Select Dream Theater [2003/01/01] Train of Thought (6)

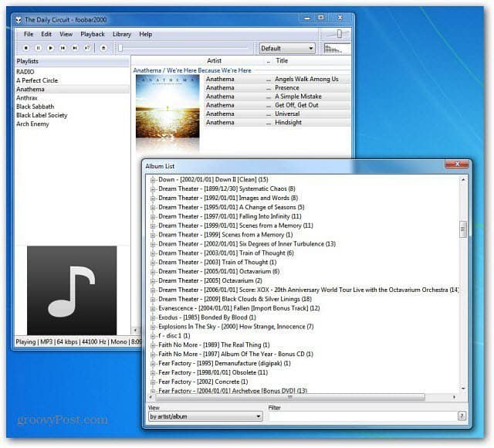(226, 253)
